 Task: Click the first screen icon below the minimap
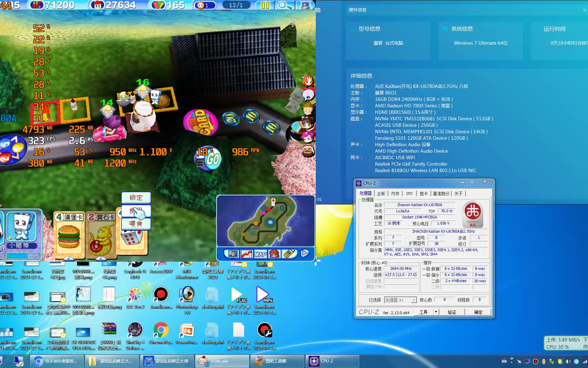pyautogui.click(x=233, y=254)
